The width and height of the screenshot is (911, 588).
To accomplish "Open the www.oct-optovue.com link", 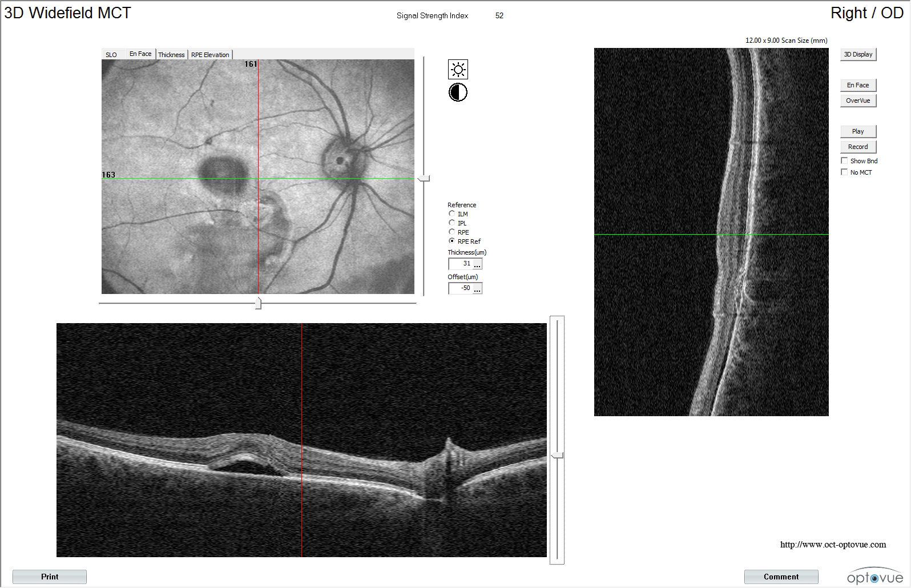I will [833, 545].
